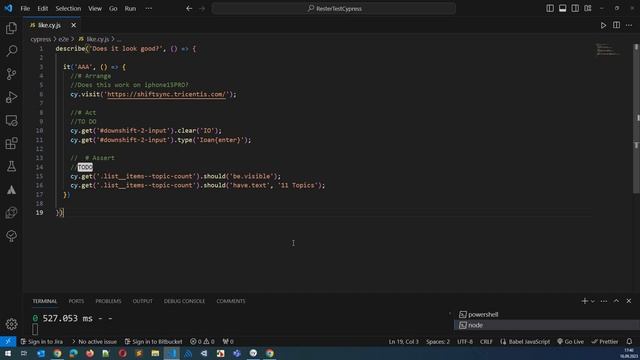Change indentation via Spaces: 2

[x=438, y=341]
